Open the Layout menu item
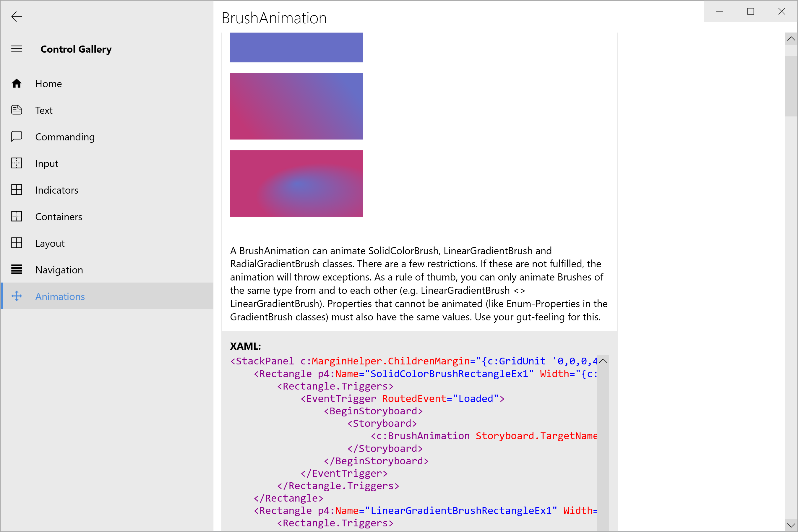Viewport: 798px width, 532px height. (50, 243)
